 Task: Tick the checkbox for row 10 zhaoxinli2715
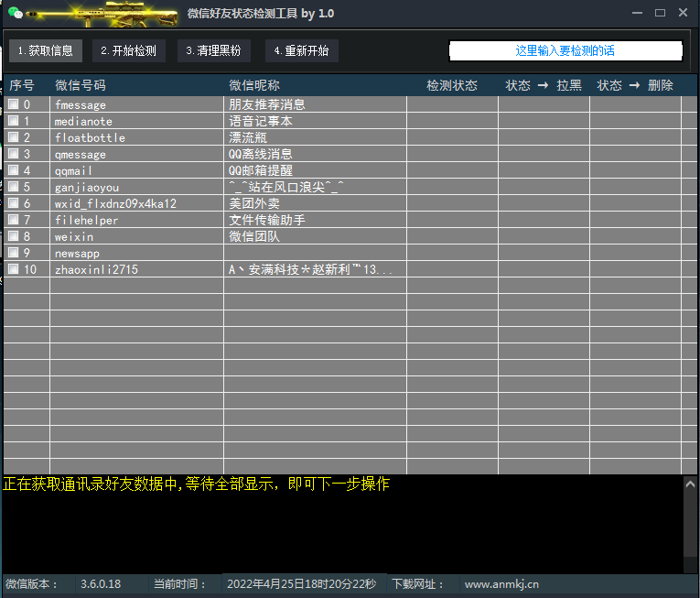14,269
